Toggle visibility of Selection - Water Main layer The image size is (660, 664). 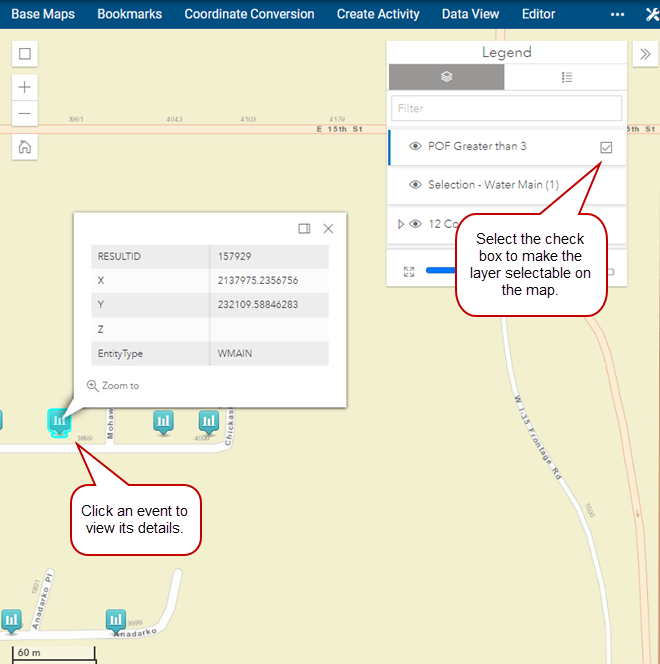pyautogui.click(x=415, y=185)
